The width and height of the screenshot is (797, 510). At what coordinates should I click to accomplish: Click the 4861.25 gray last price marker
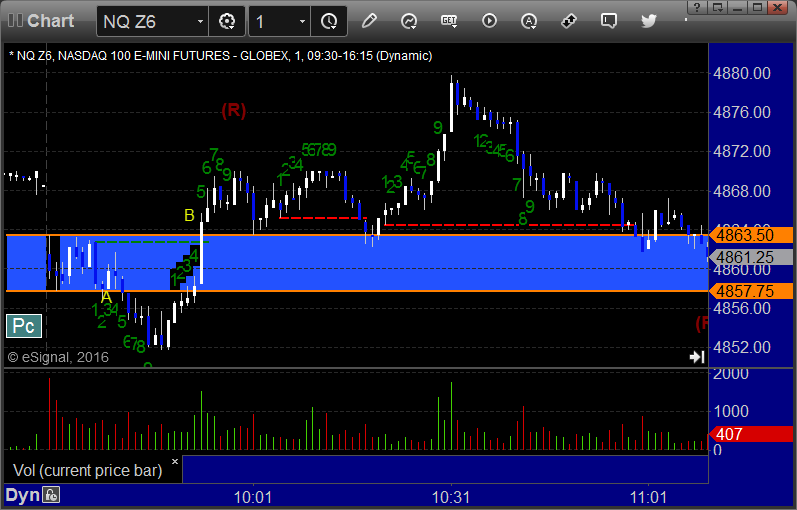click(751, 257)
